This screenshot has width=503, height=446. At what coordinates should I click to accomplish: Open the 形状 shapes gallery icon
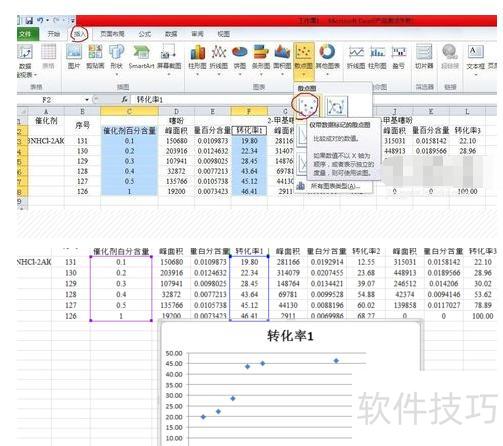pyautogui.click(x=116, y=52)
